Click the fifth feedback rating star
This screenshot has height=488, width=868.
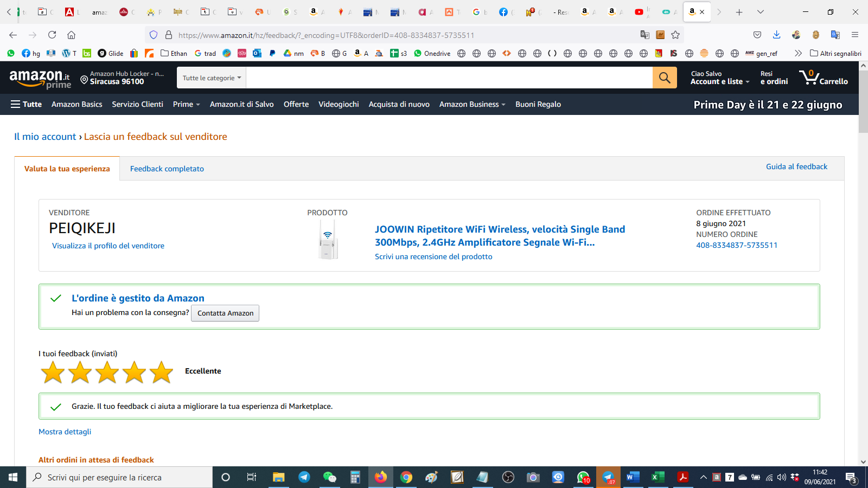[161, 373]
